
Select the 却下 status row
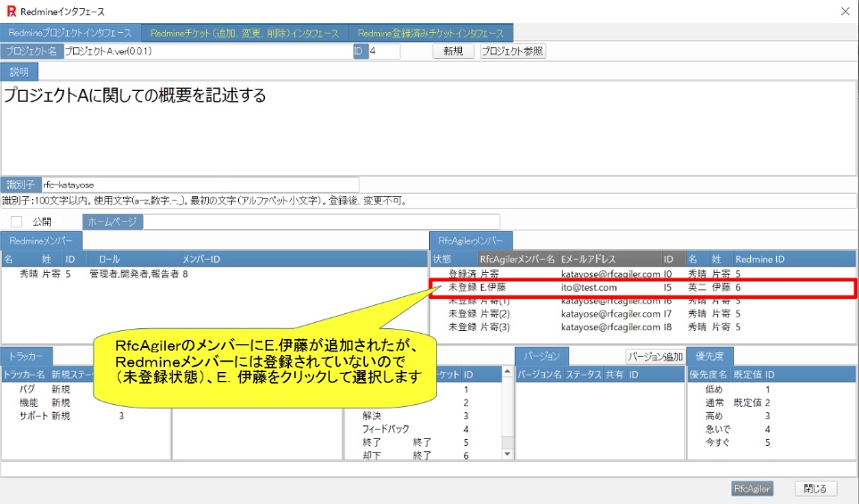click(423, 455)
